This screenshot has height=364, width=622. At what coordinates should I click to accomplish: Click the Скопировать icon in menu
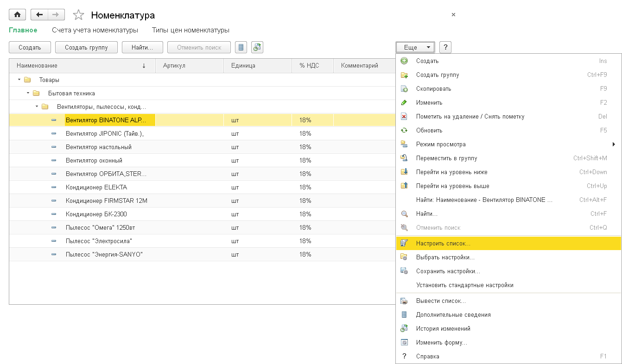tap(404, 89)
